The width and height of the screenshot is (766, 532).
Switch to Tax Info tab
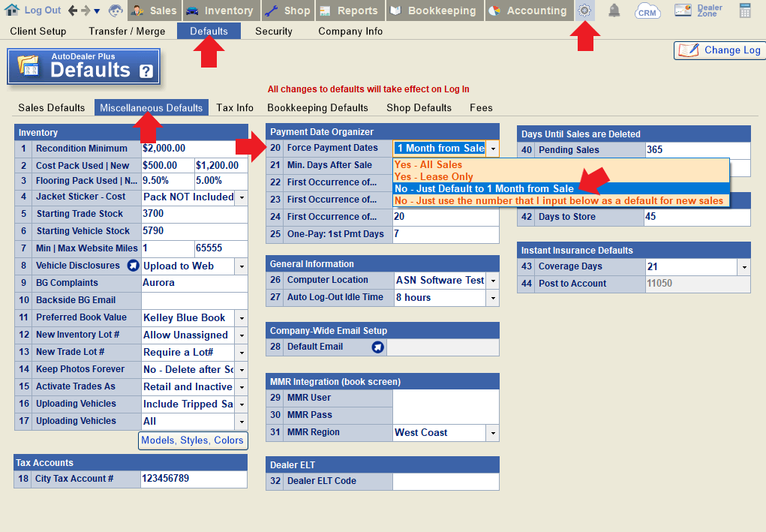point(235,107)
